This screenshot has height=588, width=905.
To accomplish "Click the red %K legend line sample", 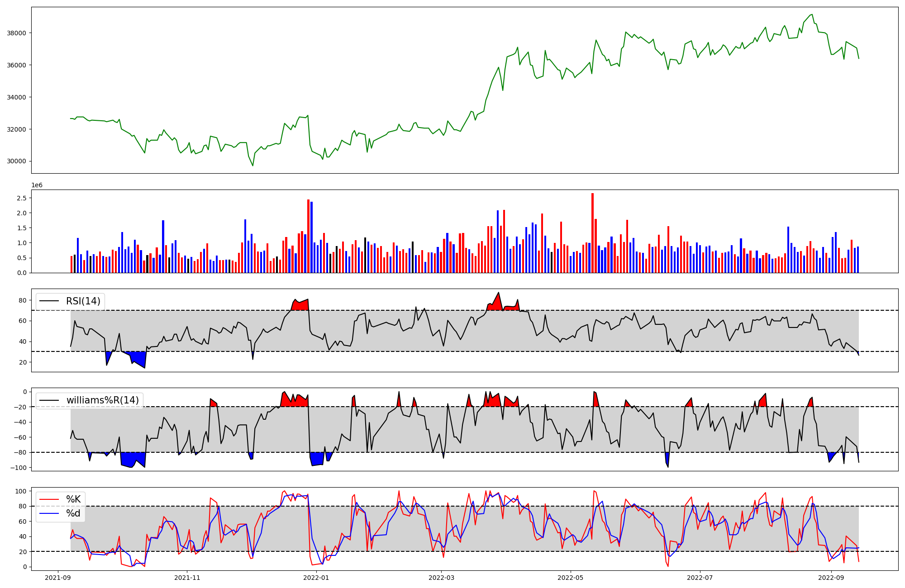I will [49, 499].
